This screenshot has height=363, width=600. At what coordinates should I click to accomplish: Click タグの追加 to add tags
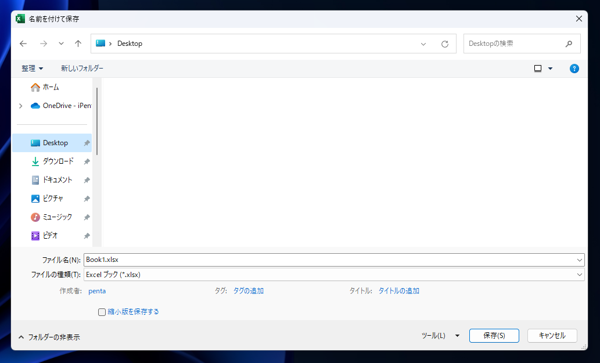(248, 291)
